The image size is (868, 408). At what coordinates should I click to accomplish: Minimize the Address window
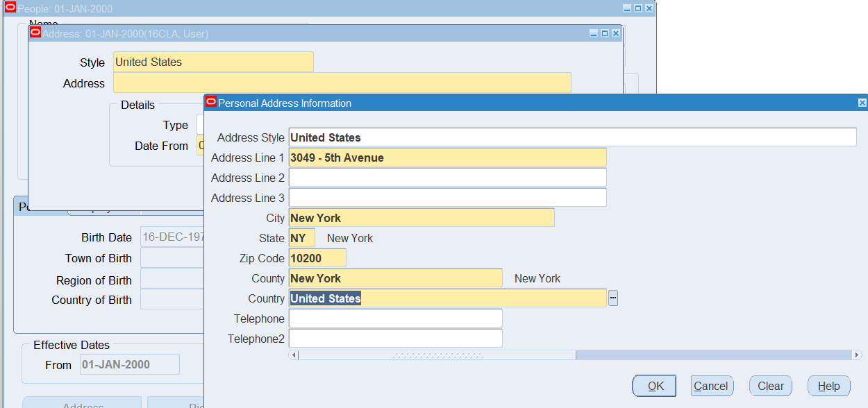coord(593,33)
